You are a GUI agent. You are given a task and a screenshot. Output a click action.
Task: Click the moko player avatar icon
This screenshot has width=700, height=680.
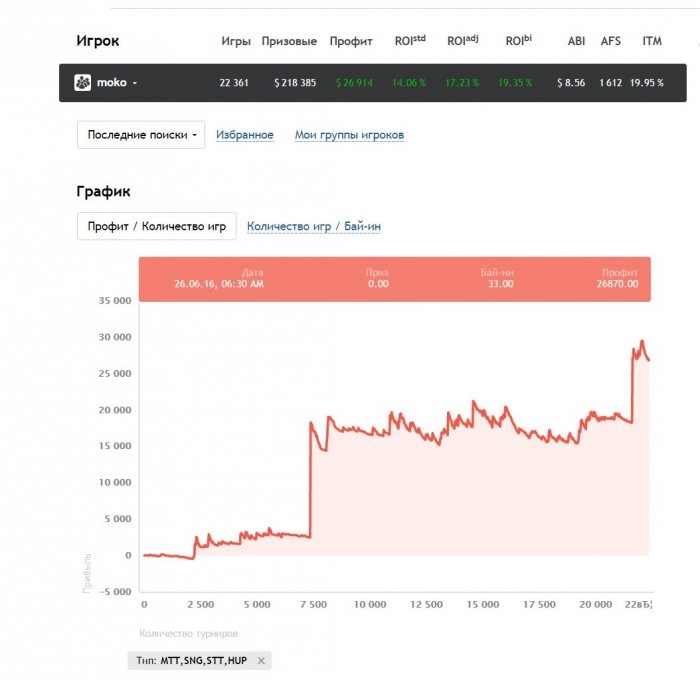pyautogui.click(x=83, y=83)
